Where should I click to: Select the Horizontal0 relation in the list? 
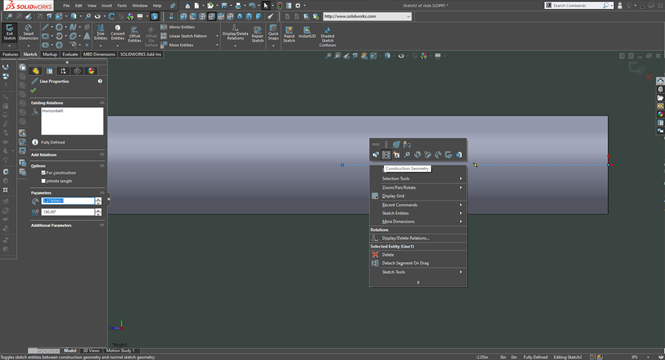tap(53, 111)
